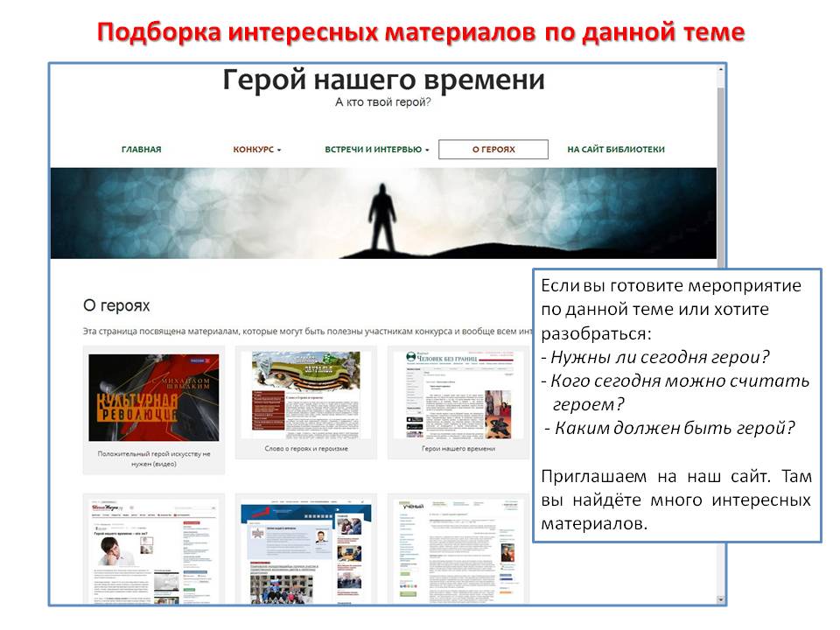
Task: Open the Слово о героях thumbnail image
Action: [305, 395]
